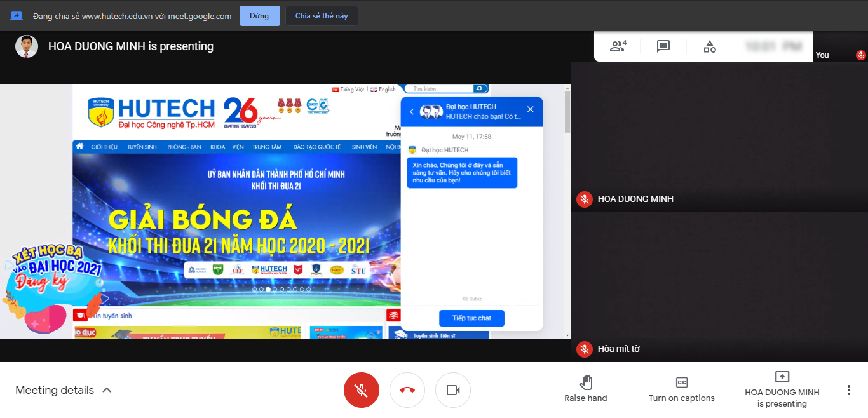Image resolution: width=868 pixels, height=418 pixels.
Task: Open the TUYỂN SINH menu
Action: coord(142,147)
